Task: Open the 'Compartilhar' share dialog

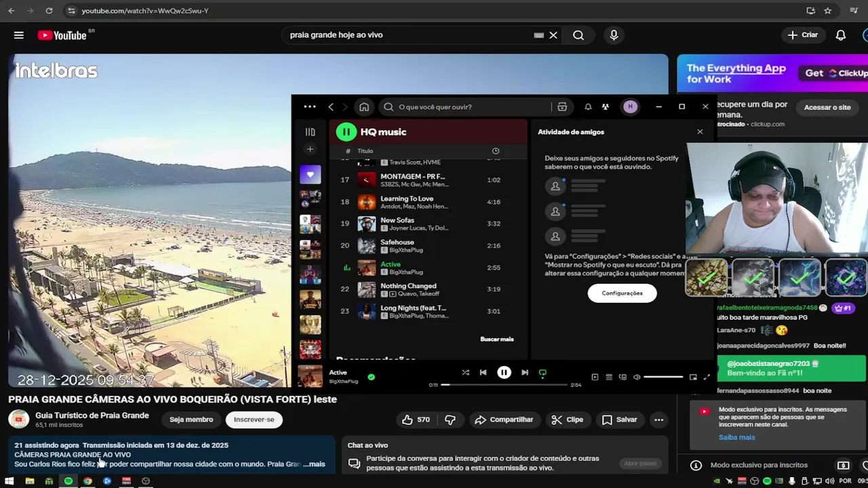Action: pyautogui.click(x=504, y=420)
